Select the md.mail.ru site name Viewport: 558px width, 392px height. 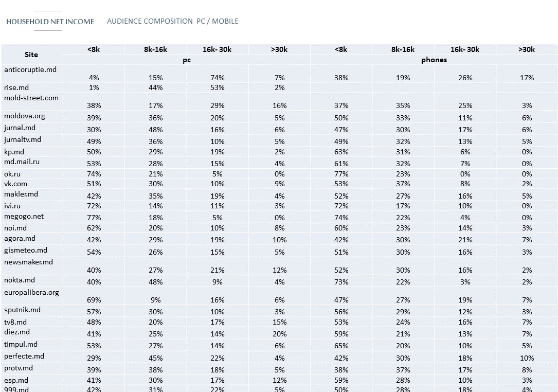pos(22,162)
